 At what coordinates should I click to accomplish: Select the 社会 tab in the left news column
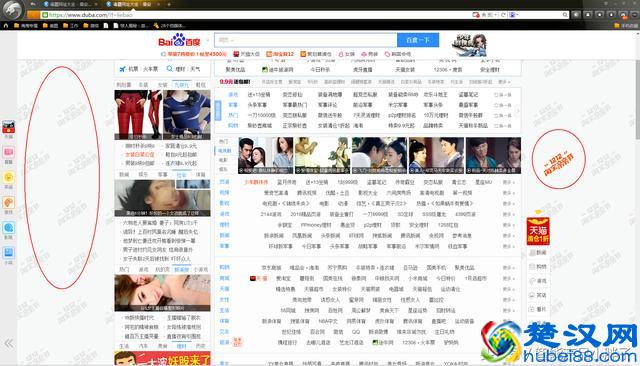pyautogui.click(x=182, y=175)
